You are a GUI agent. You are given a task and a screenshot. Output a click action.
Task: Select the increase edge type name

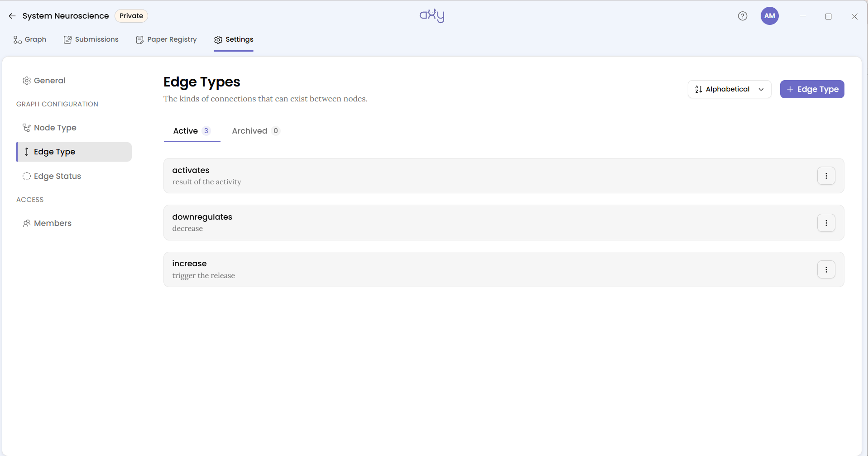point(189,264)
